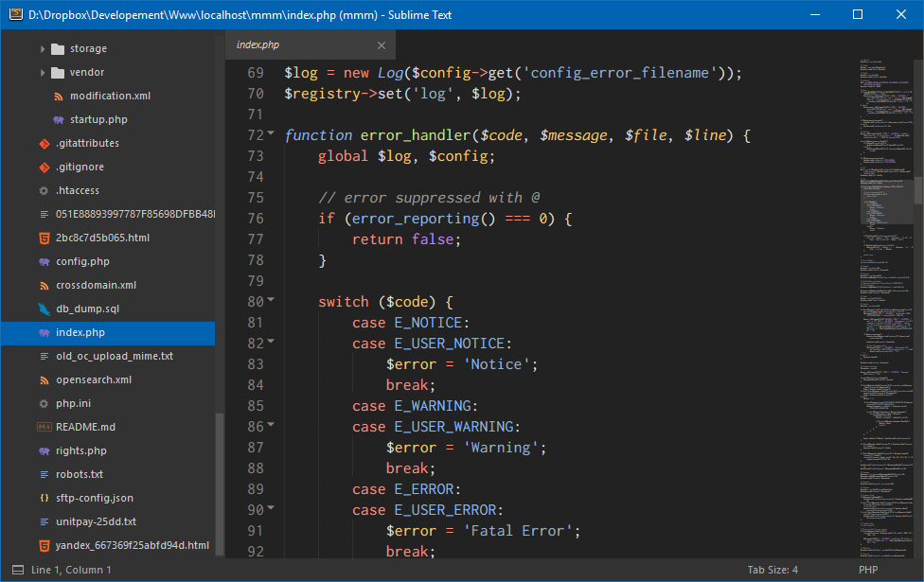
Task: Click the .gitignore git icon
Action: pyautogui.click(x=44, y=167)
